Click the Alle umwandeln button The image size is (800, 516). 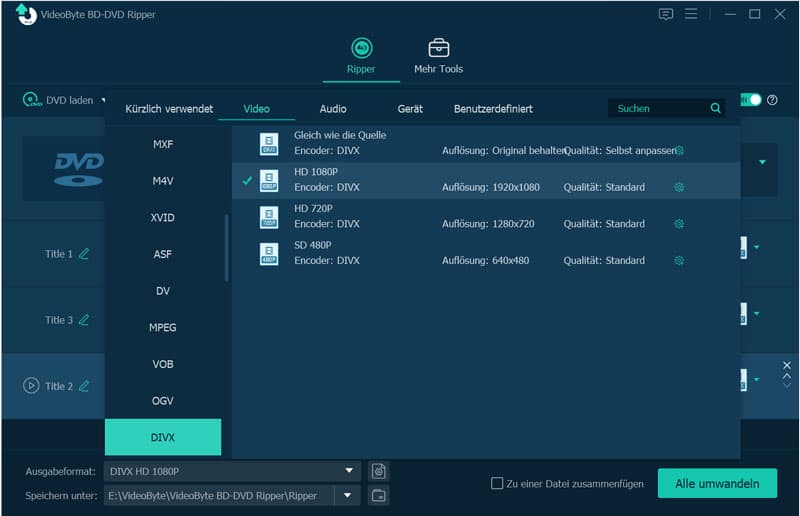tap(717, 483)
